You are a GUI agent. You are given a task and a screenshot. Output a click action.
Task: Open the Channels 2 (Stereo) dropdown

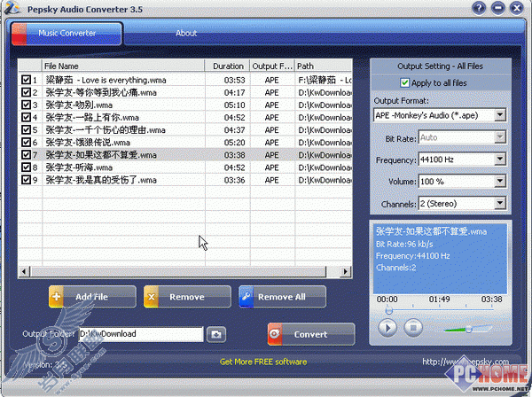(500, 204)
